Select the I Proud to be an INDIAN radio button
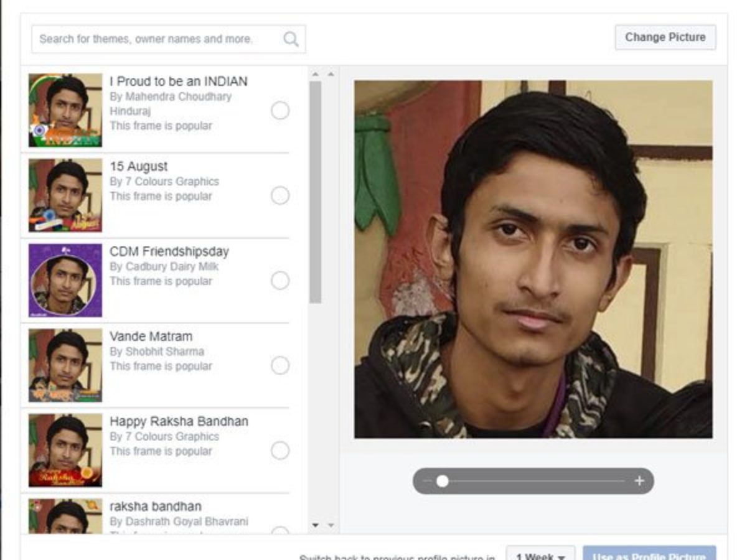Screen dimensions: 747x560 click(280, 111)
